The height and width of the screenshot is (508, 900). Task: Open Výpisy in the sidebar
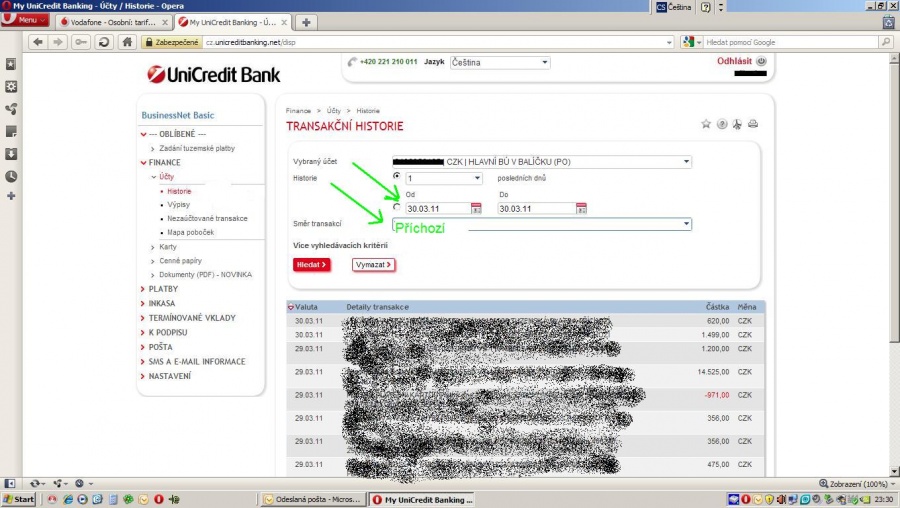point(179,204)
